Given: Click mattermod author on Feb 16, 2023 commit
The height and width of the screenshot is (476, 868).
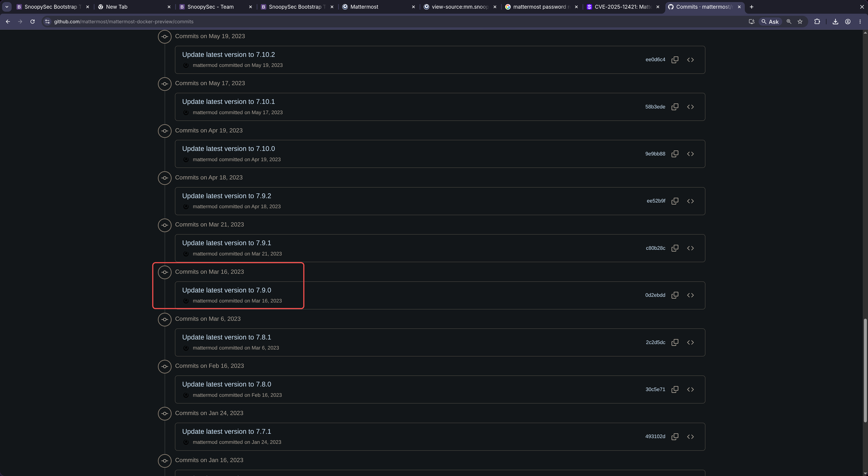Looking at the screenshot, I should pos(205,395).
